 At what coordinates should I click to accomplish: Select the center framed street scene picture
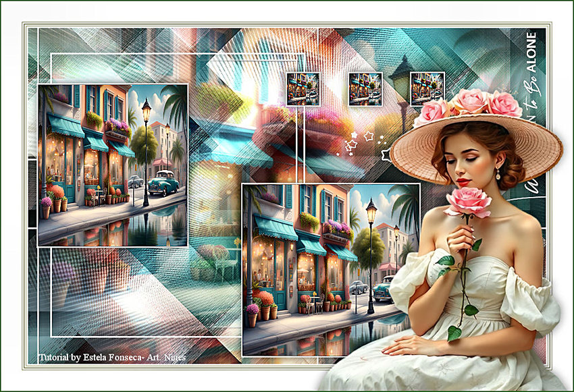[x=331, y=269]
